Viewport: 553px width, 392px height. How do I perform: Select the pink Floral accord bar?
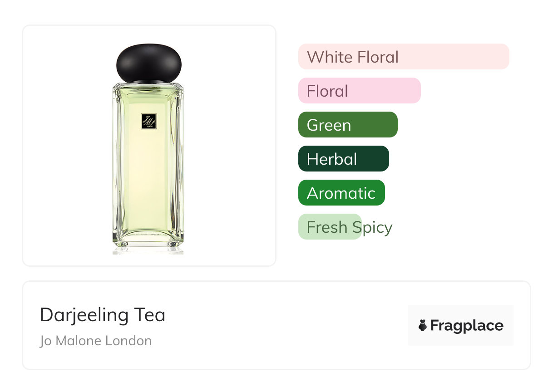point(359,91)
